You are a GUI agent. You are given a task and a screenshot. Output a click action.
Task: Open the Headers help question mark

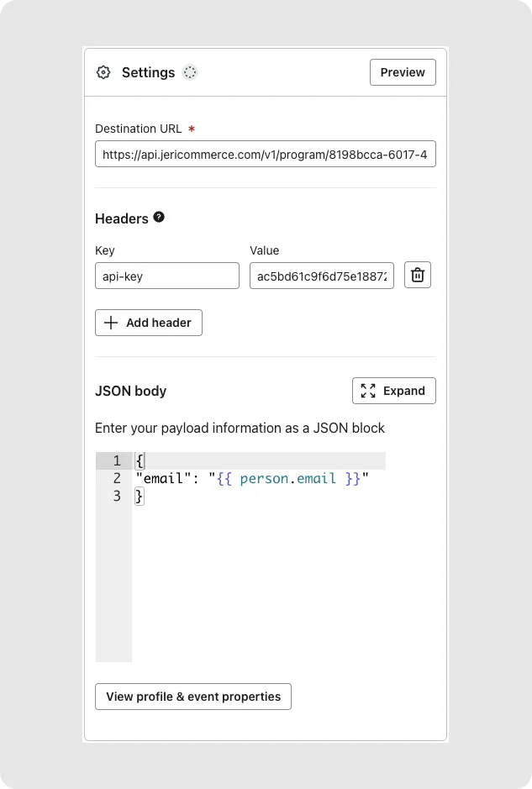pos(159,218)
